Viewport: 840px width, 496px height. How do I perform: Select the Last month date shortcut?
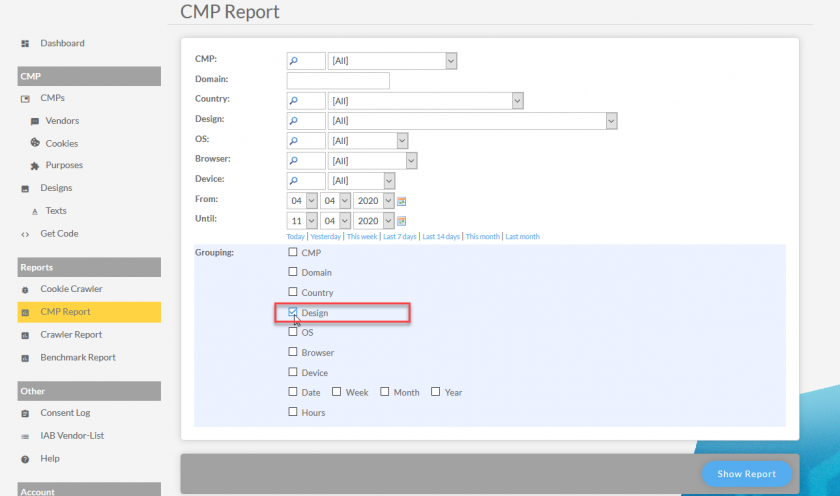(x=523, y=237)
